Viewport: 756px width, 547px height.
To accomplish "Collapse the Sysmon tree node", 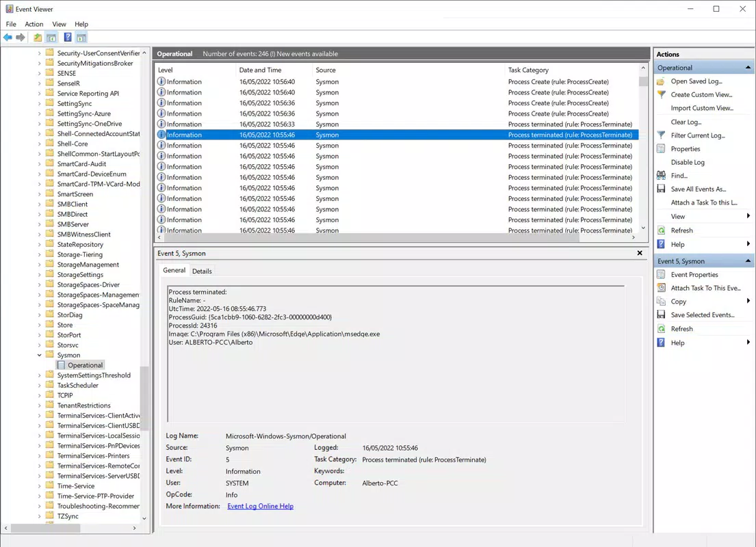I will tap(40, 355).
